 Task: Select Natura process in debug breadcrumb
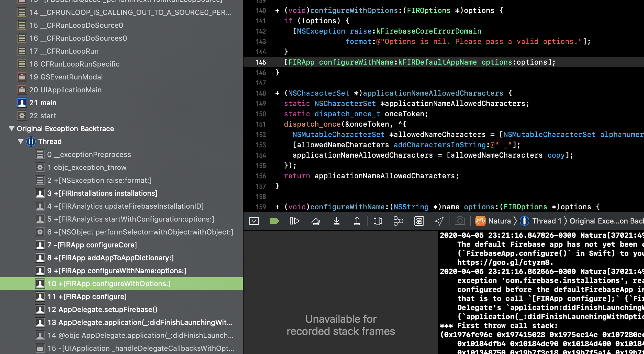coord(493,221)
